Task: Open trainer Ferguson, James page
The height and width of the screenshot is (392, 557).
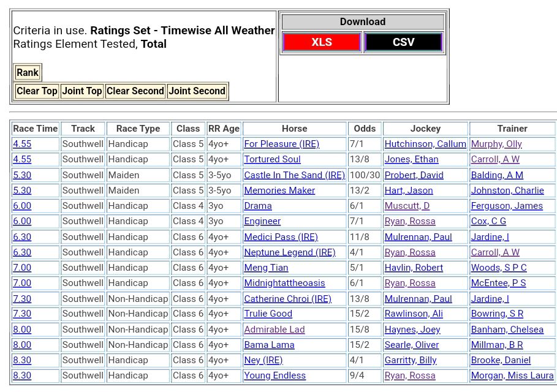Action: 507,206
